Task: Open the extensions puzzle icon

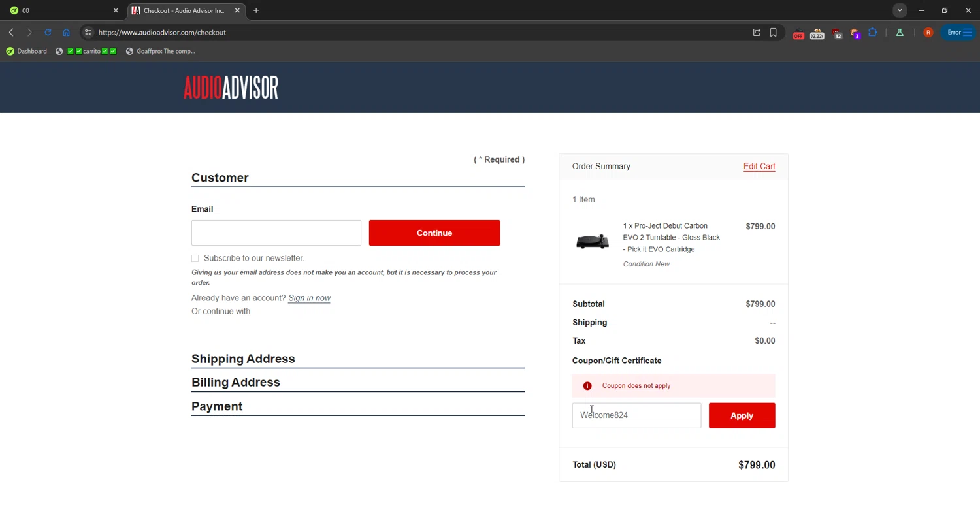Action: pyautogui.click(x=873, y=32)
